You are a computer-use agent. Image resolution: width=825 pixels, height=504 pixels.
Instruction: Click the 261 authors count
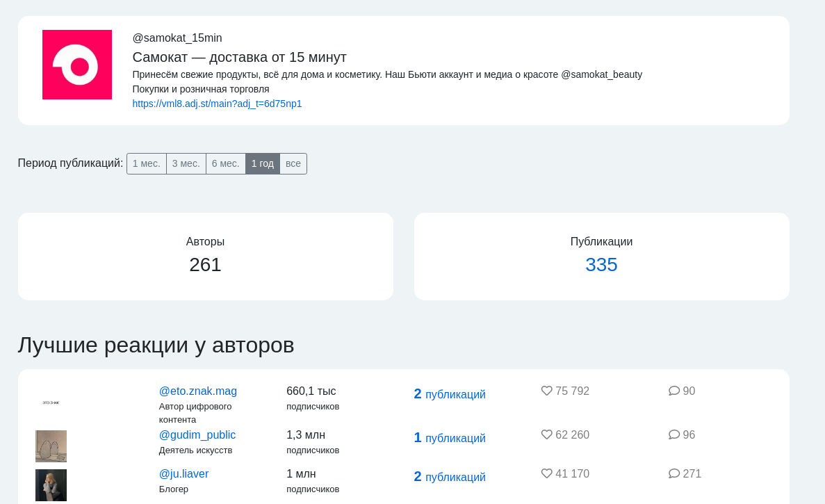(x=205, y=265)
